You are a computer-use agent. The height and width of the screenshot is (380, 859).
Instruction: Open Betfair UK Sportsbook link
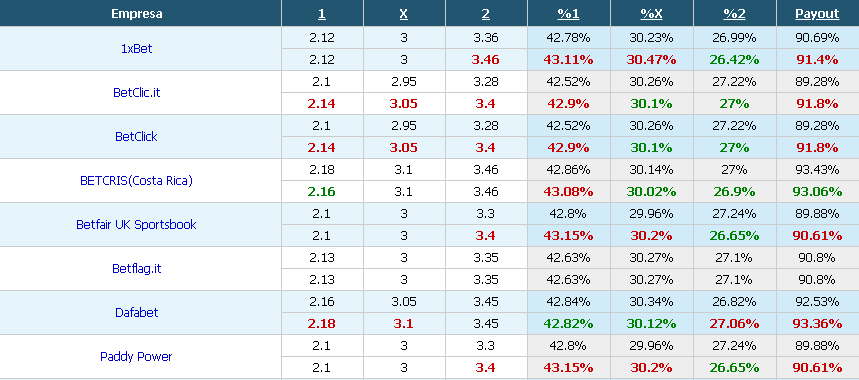pos(136,224)
